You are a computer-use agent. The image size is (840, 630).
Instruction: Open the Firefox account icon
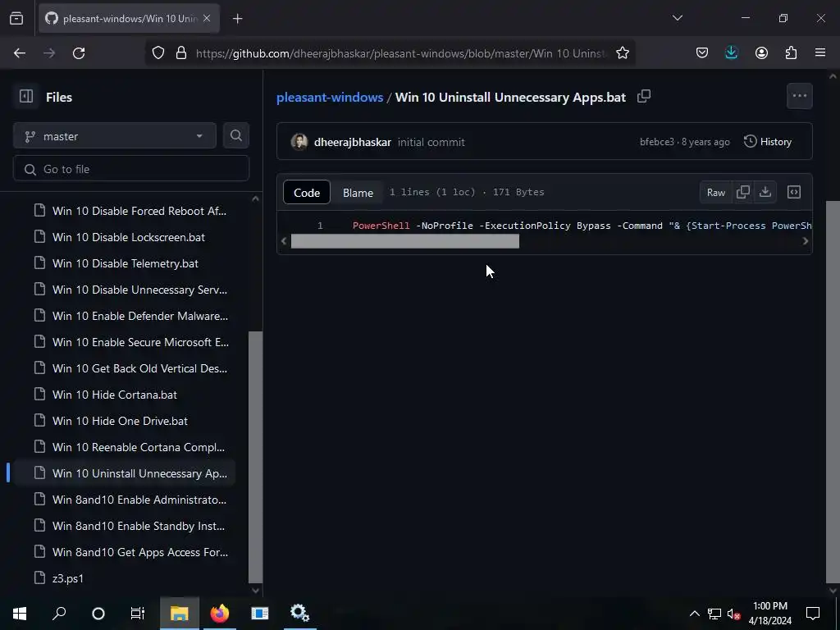(761, 53)
